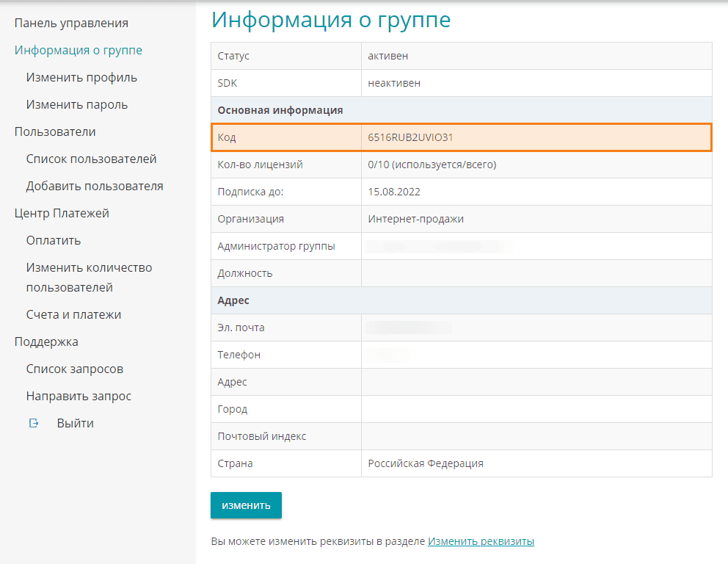This screenshot has width=728, height=564.
Task: Open Изменить количество пользователей
Action: coord(89,278)
